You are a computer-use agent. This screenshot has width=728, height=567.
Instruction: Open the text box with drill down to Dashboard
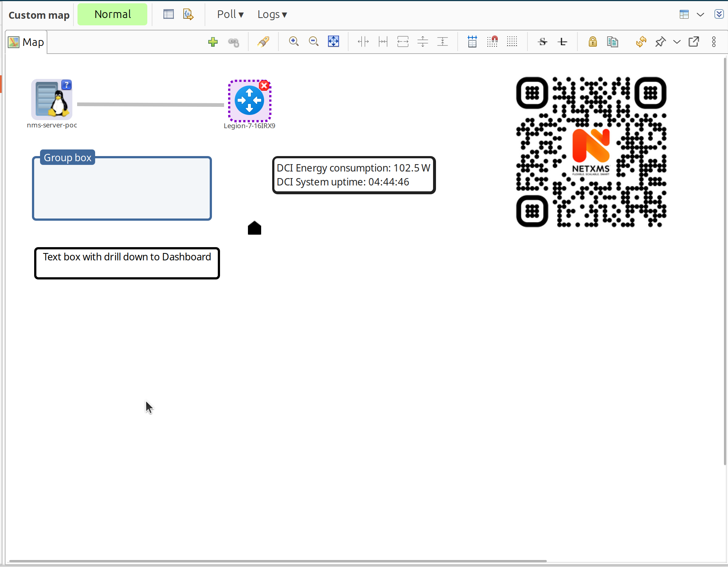pos(126,263)
